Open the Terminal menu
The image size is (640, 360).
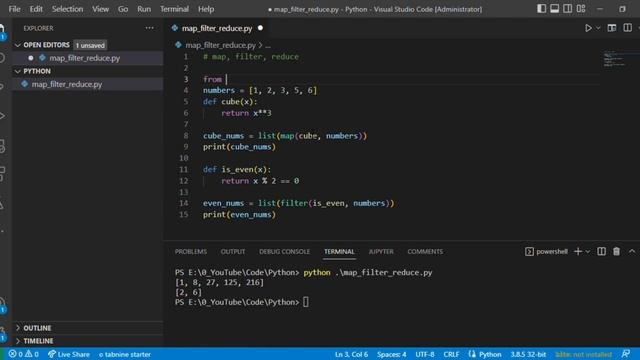[x=174, y=9]
